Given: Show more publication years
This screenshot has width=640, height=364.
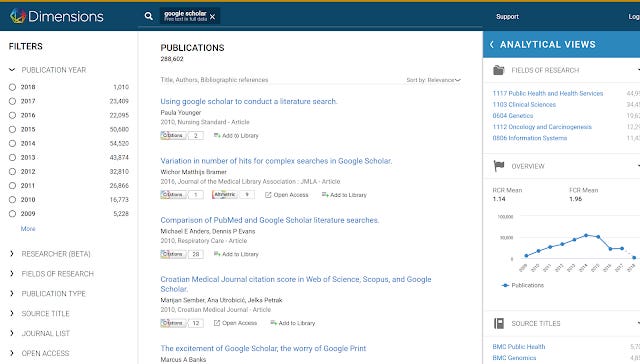Looking at the screenshot, I should click(x=28, y=229).
